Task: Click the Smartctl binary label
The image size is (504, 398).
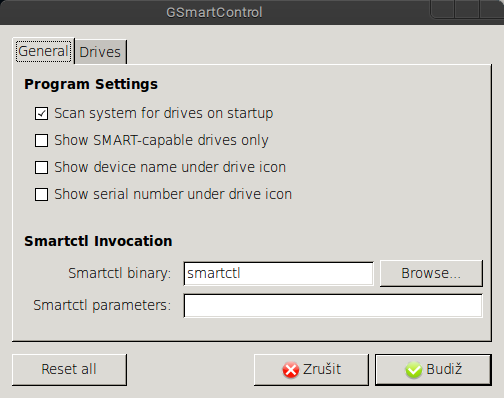Action: [x=119, y=273]
